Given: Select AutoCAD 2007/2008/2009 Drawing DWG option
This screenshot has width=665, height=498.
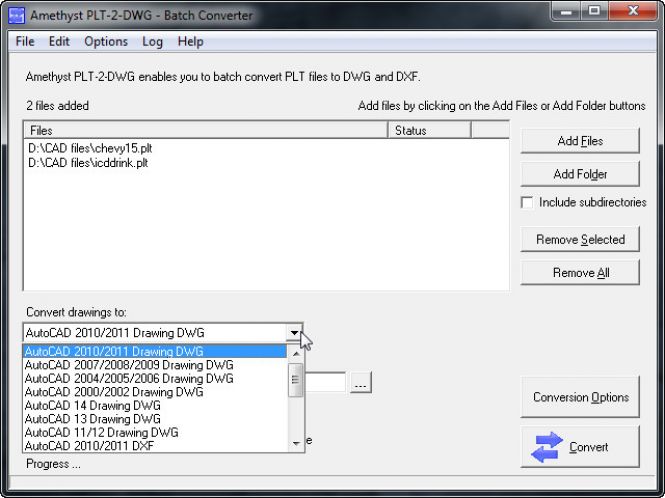Looking at the screenshot, I should [128, 366].
